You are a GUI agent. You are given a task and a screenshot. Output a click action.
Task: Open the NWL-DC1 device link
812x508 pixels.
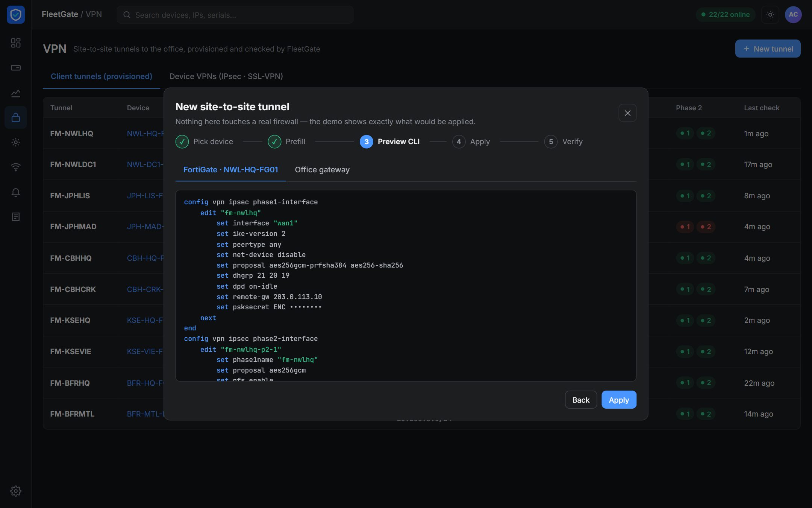pos(145,164)
